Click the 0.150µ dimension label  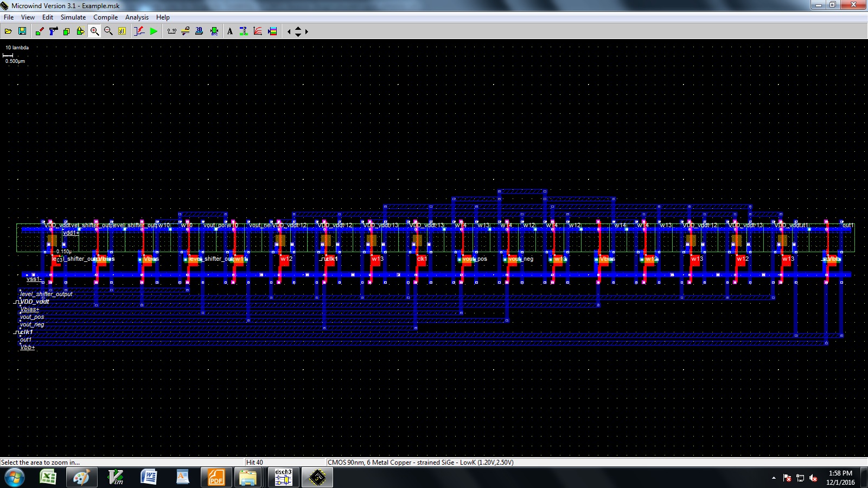(64, 252)
